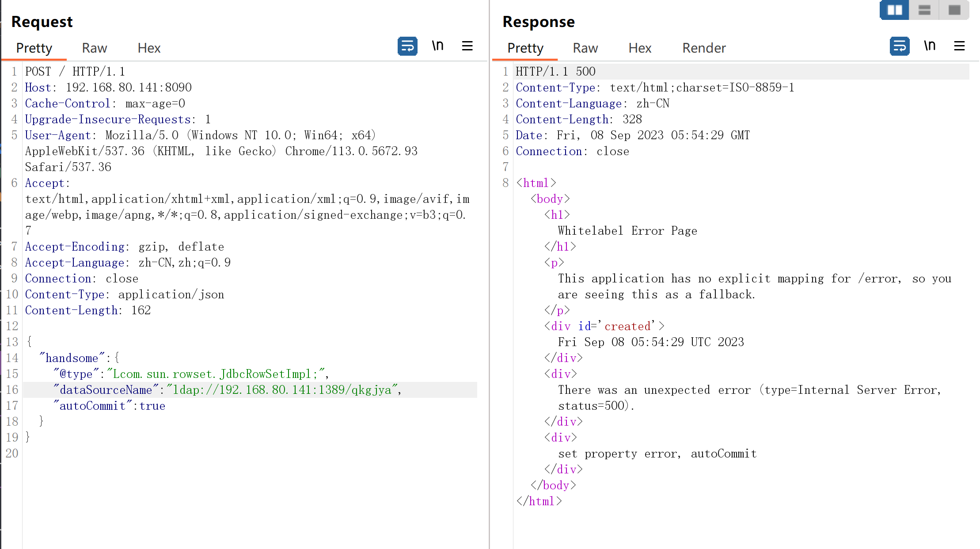The width and height of the screenshot is (980, 549).
Task: Click the Response Content-Type text/html header
Action: coord(655,88)
